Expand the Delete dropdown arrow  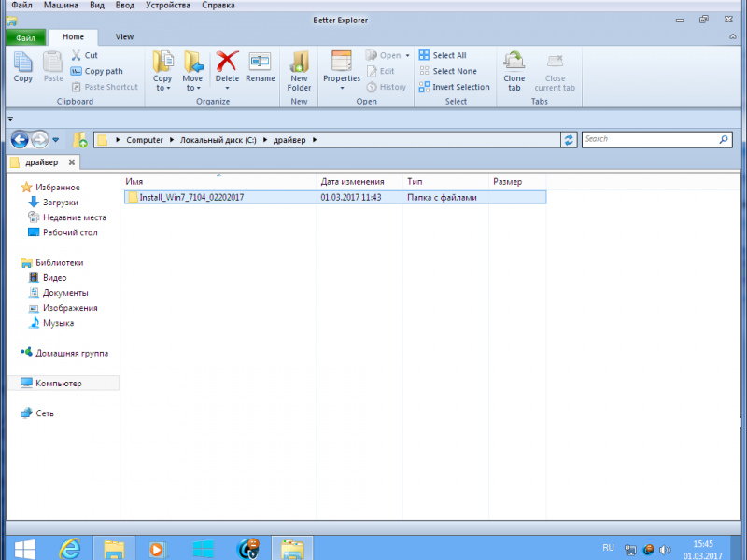point(227,88)
